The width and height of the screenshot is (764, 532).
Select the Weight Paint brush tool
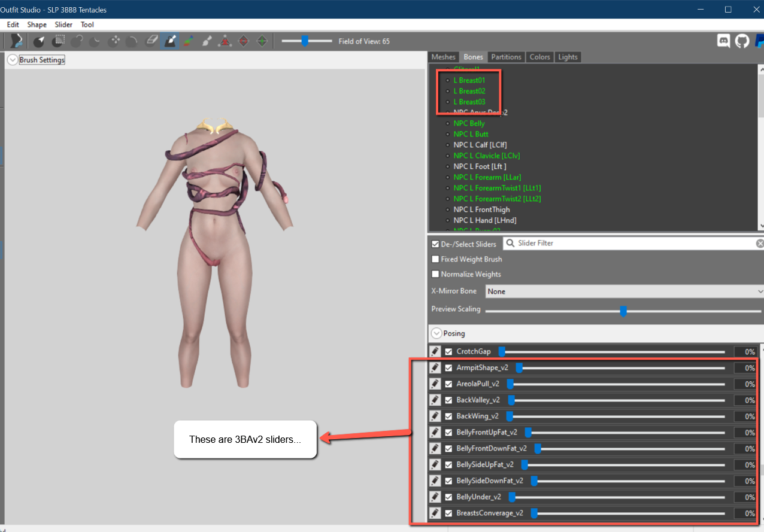[x=170, y=41]
